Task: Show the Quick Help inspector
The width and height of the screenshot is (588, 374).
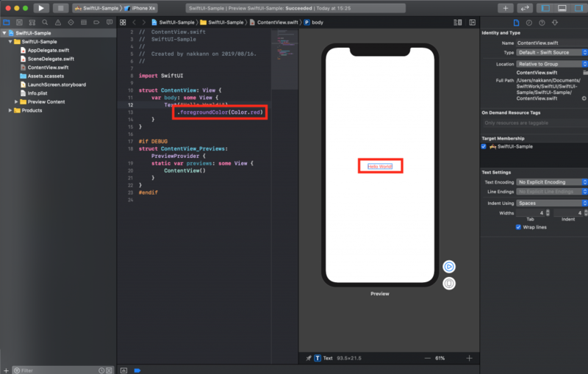Action: [542, 23]
